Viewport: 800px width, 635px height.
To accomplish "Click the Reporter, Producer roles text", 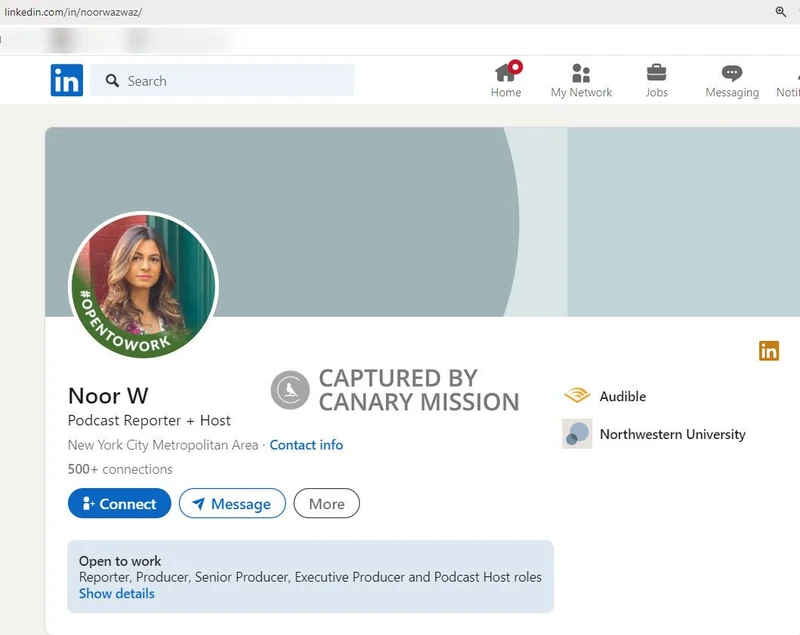I will (x=310, y=577).
